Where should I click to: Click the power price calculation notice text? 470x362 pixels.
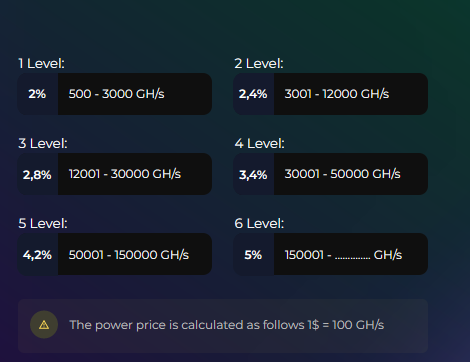click(227, 325)
